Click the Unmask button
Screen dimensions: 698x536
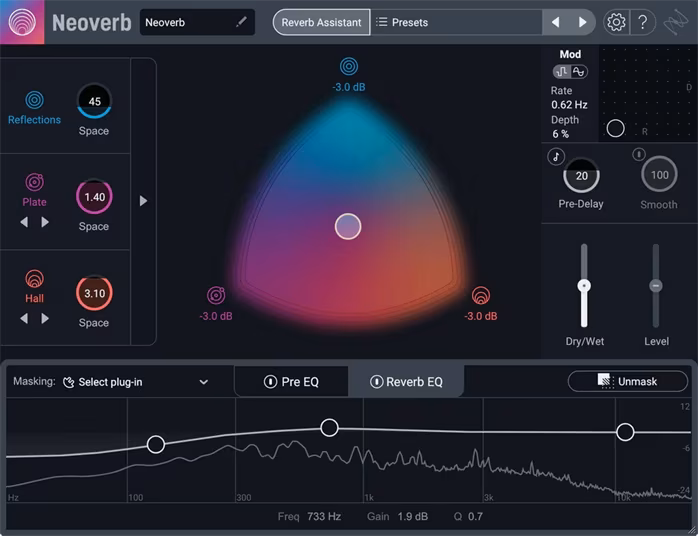pyautogui.click(x=628, y=381)
